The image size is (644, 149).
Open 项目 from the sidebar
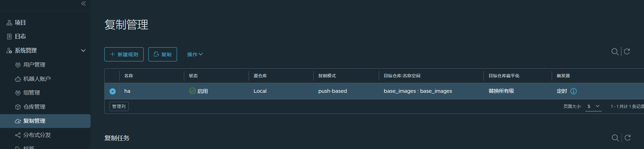pos(20,23)
